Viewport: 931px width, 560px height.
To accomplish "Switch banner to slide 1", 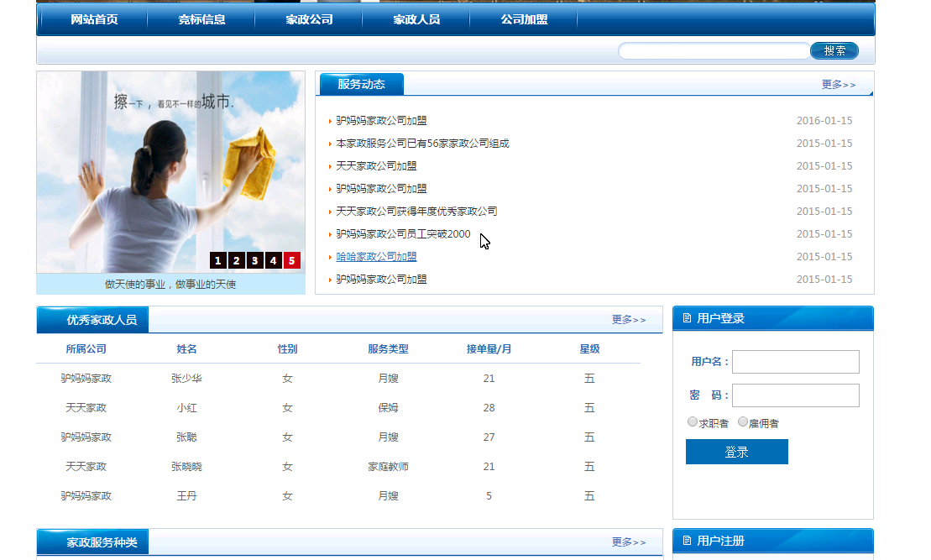I will pyautogui.click(x=218, y=261).
